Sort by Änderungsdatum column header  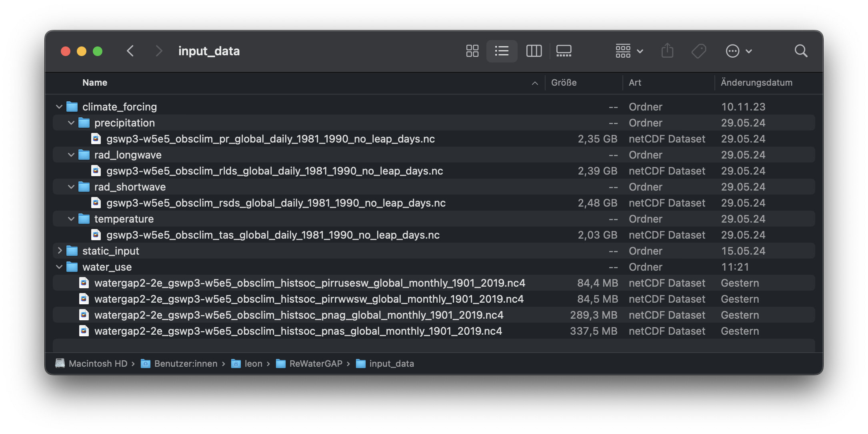click(x=756, y=82)
